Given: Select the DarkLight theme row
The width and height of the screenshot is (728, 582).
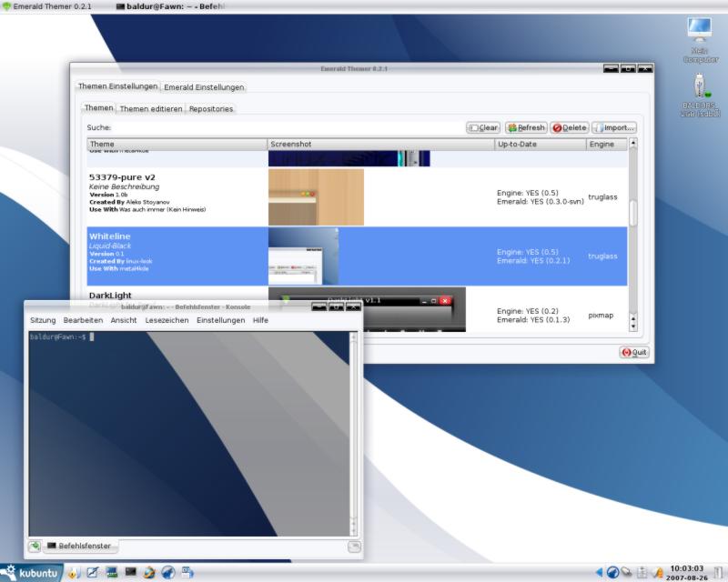Looking at the screenshot, I should pos(357,309).
